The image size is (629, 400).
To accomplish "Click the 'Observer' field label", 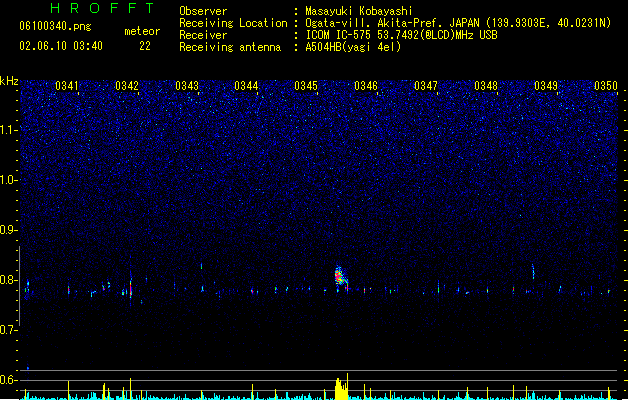I will point(203,11).
